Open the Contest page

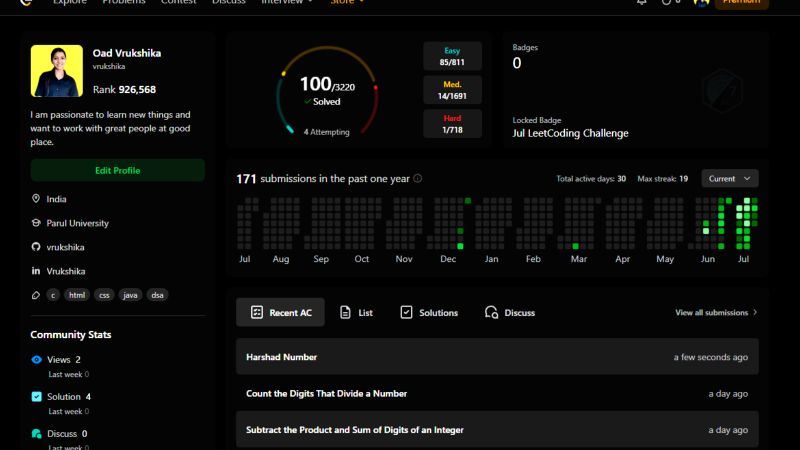[179, 2]
